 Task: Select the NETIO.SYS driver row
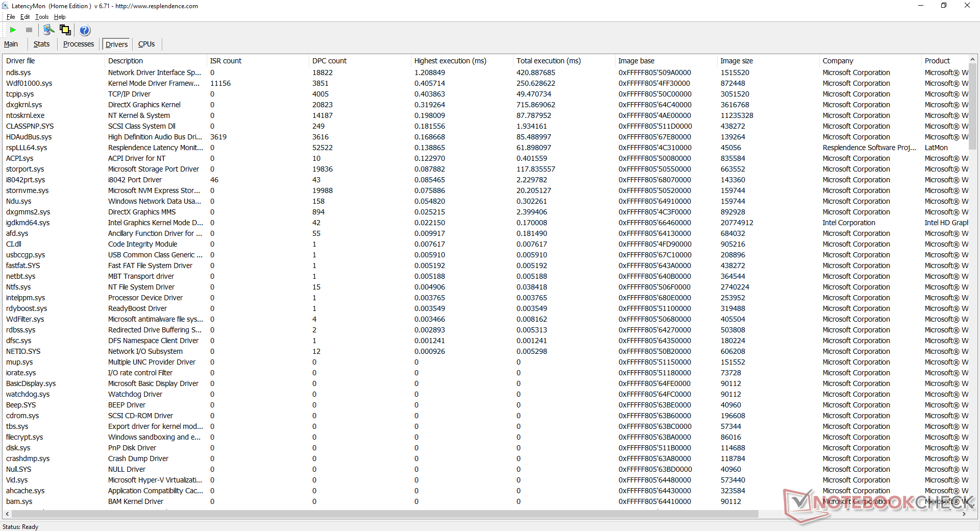coord(485,351)
